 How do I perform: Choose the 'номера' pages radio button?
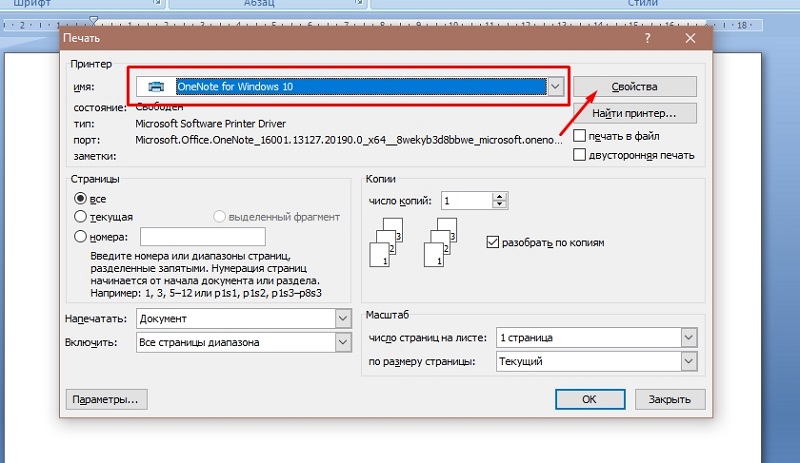pos(81,236)
